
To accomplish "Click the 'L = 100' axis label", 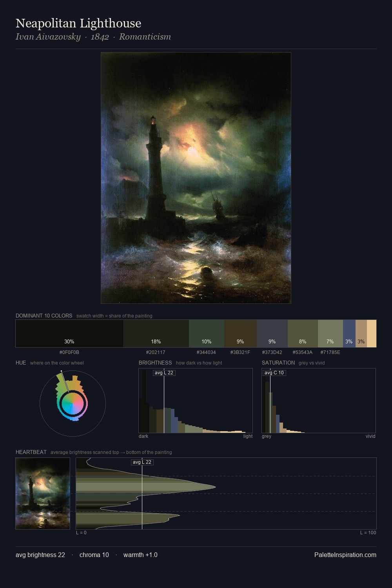I will (368, 533).
